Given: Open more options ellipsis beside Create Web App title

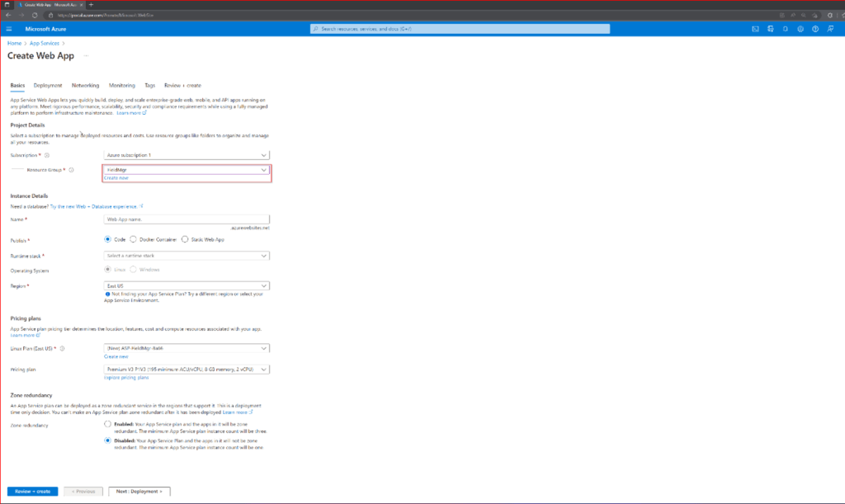Looking at the screenshot, I should (86, 55).
